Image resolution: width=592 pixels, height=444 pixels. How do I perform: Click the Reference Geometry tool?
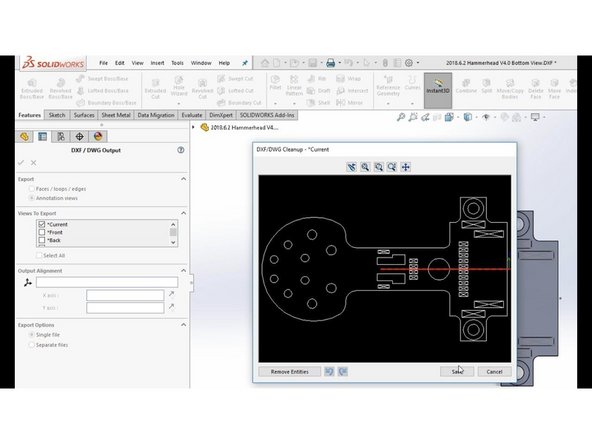click(388, 85)
